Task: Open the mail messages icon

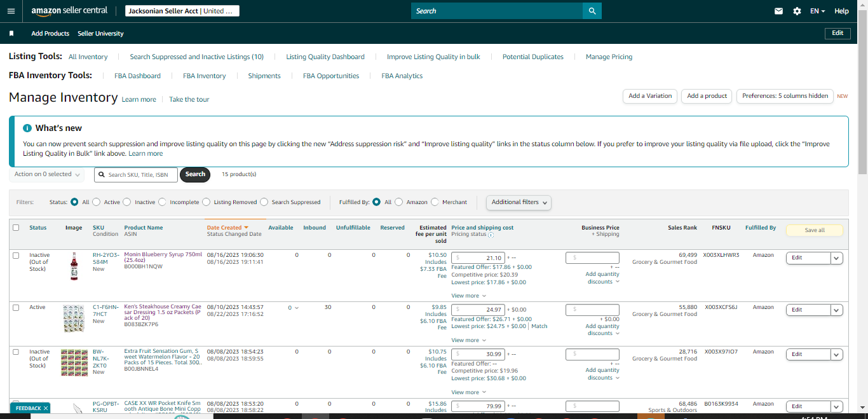Action: tap(778, 11)
